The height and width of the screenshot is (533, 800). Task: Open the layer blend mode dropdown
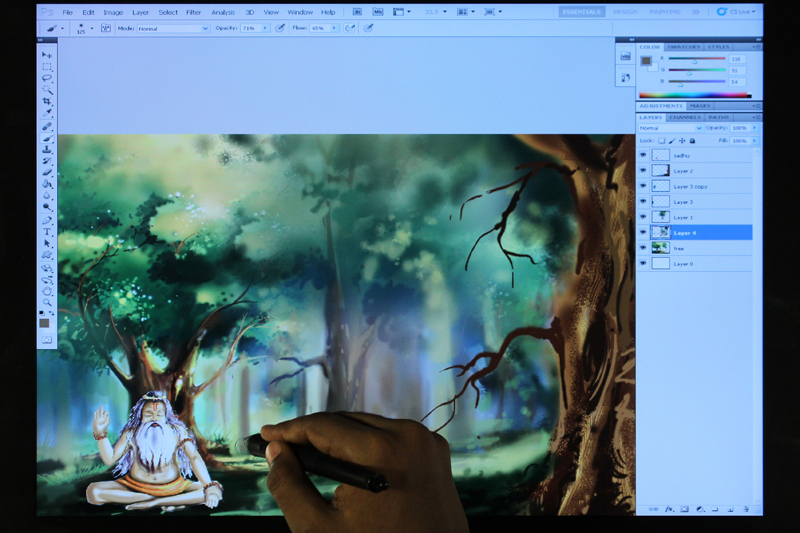pos(669,128)
